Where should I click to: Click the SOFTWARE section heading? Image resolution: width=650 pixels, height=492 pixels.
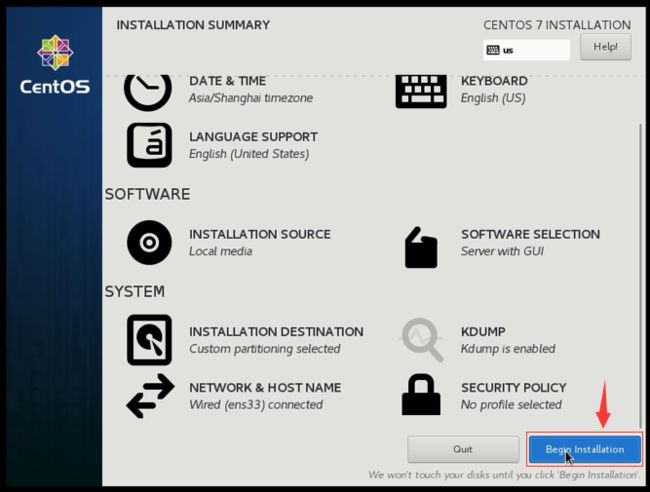coord(147,194)
